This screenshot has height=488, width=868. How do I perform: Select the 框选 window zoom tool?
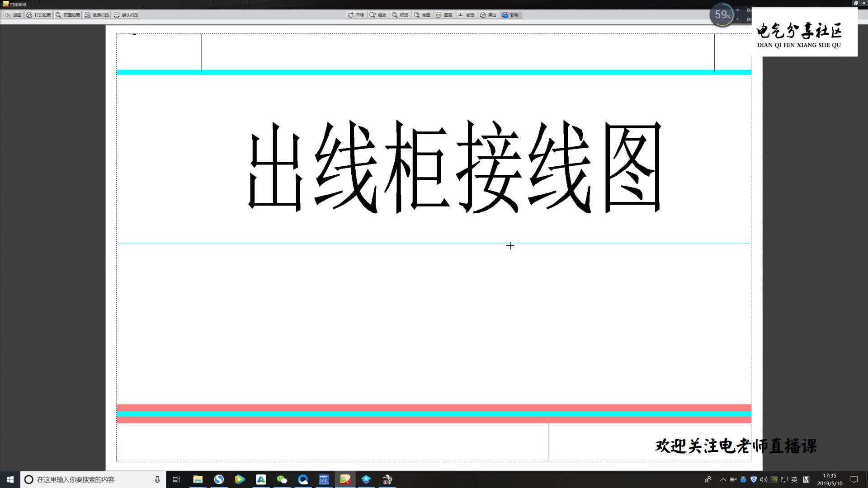tap(401, 15)
